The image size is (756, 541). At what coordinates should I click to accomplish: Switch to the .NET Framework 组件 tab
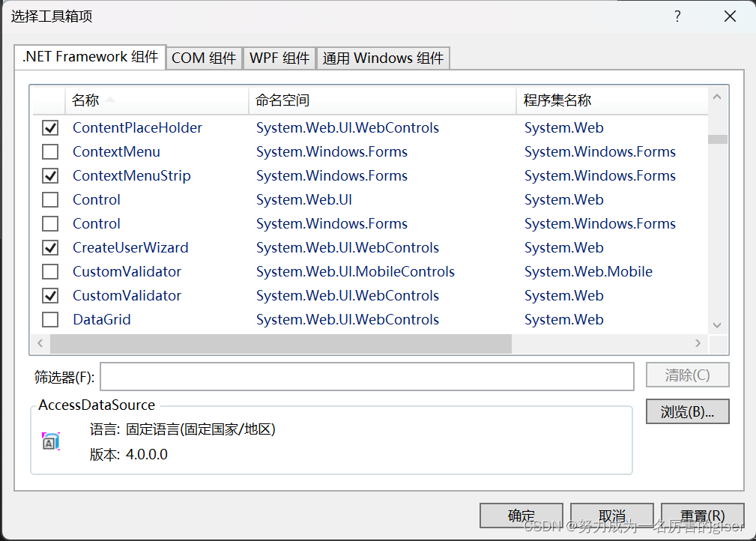coord(90,57)
